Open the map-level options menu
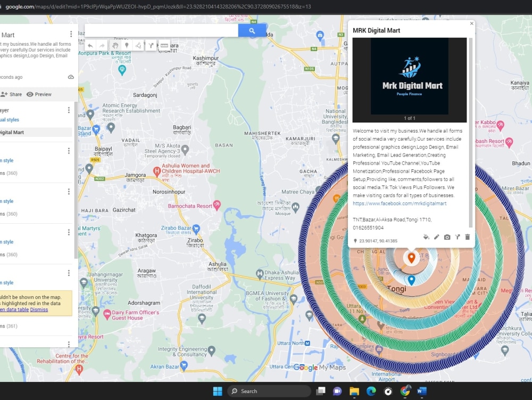Viewport: 532px width, 400px height. pyautogui.click(x=71, y=33)
